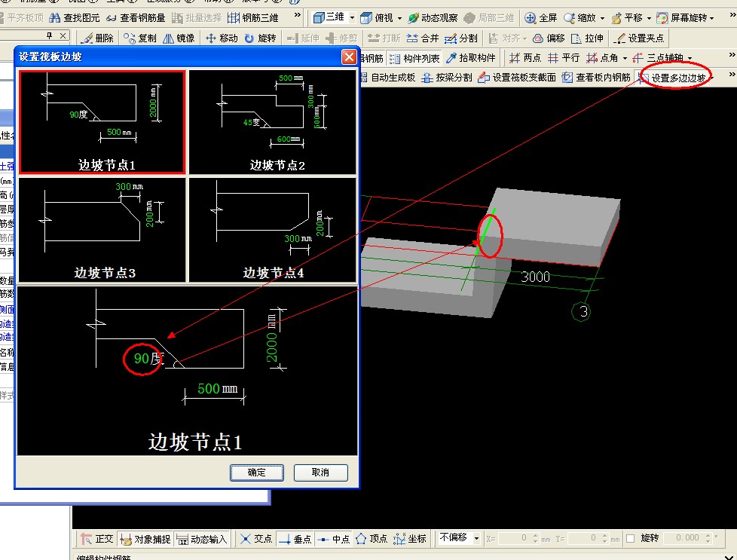This screenshot has width=737, height=560.
Task: Click the 三维 3D view button
Action: coord(329,17)
